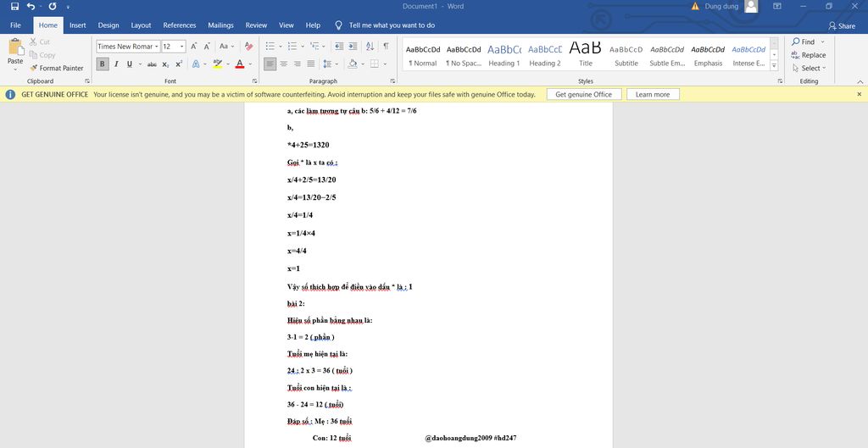The width and height of the screenshot is (868, 448).
Task: Collapse the ribbon with the chevron
Action: (860, 81)
